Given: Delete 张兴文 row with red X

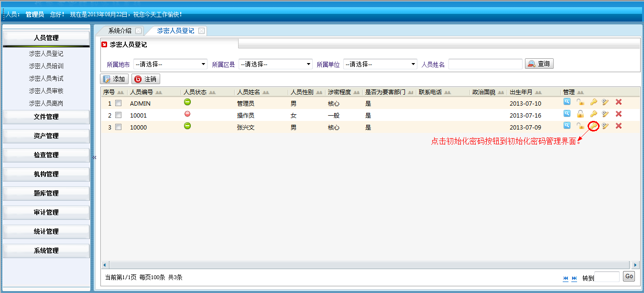Looking at the screenshot, I should tap(618, 126).
